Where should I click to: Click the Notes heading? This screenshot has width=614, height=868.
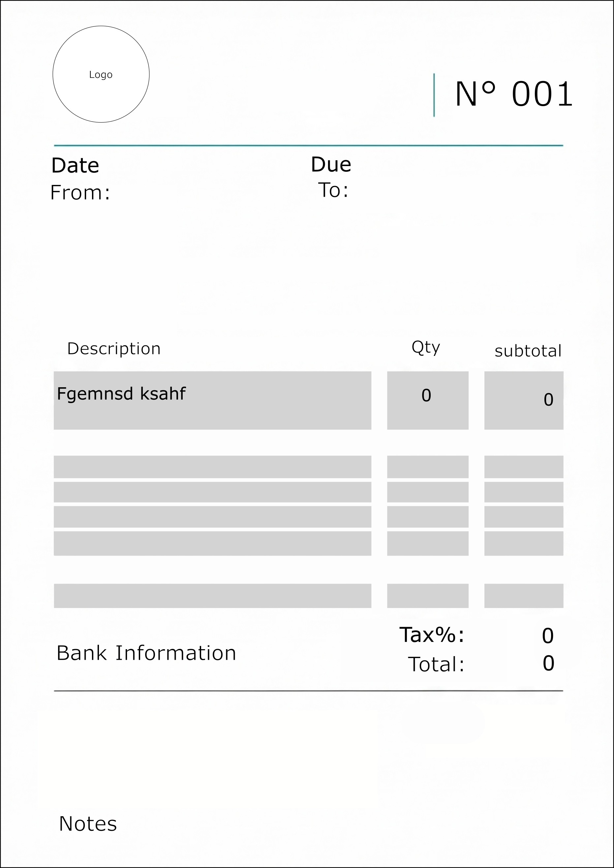point(88,824)
